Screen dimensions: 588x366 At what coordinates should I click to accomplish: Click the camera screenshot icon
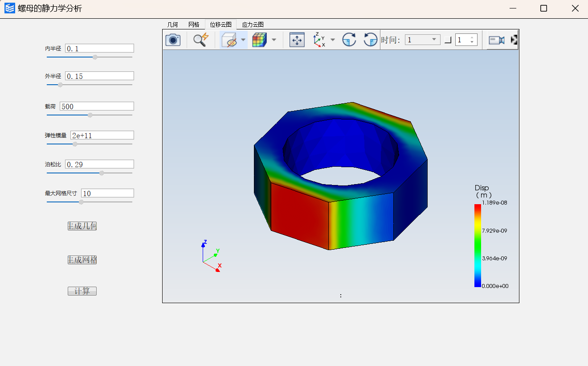click(173, 40)
